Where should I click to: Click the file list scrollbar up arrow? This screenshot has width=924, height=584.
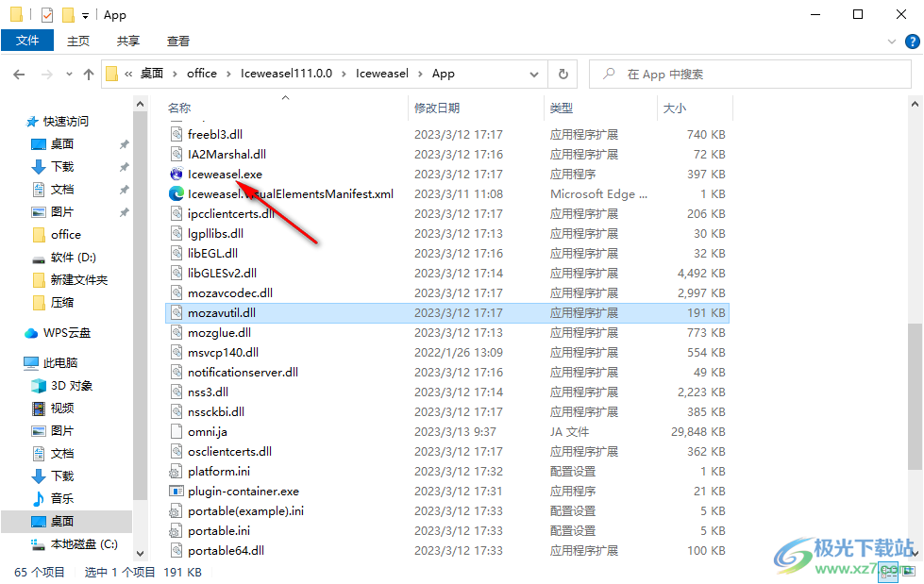click(915, 105)
